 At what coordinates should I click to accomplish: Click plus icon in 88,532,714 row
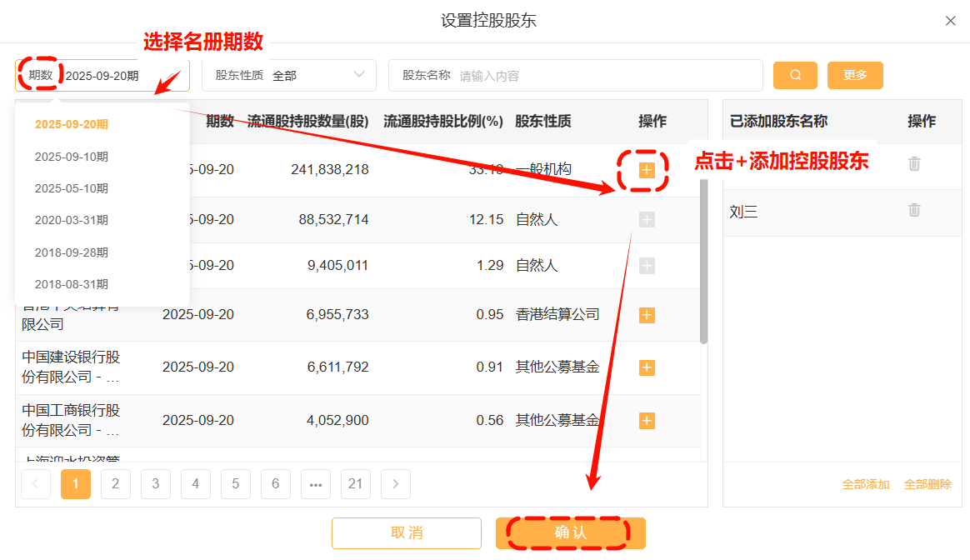point(647,220)
